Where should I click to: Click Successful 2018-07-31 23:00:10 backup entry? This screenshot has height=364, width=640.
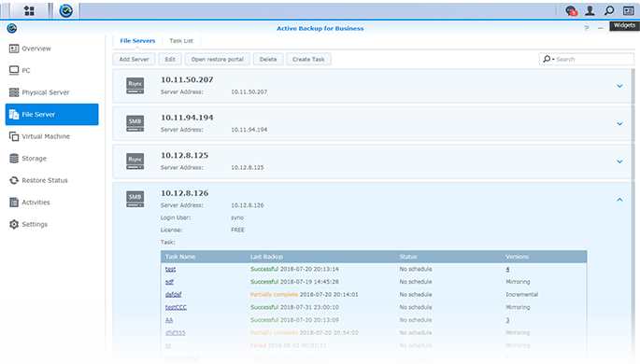tap(294, 307)
